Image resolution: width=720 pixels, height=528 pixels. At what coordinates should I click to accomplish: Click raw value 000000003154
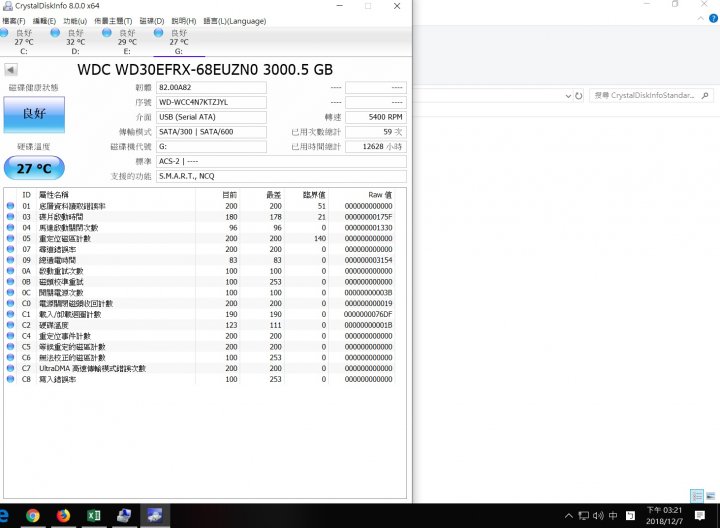tap(368, 260)
